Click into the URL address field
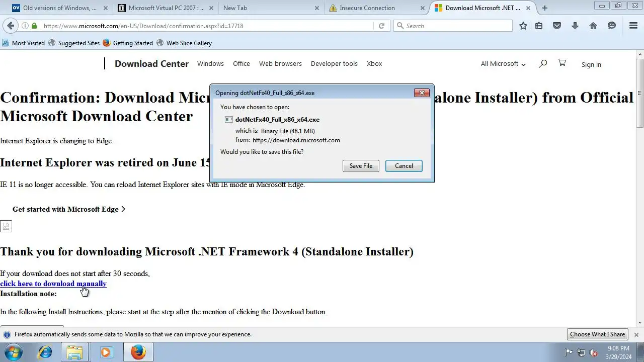The width and height of the screenshot is (644, 362). point(206,26)
